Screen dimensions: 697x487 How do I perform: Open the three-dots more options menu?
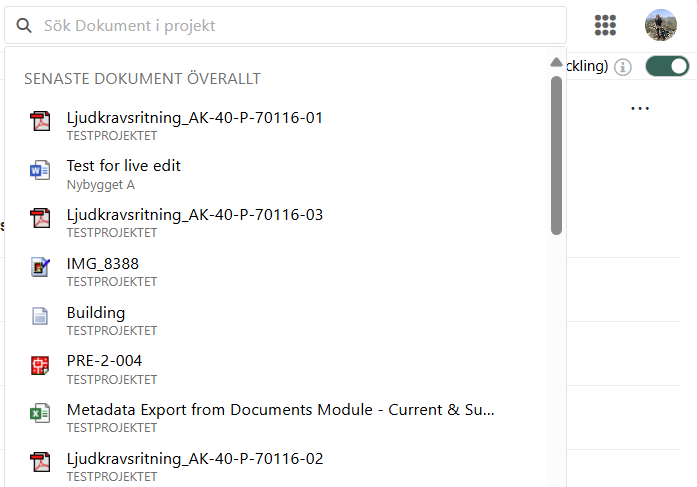[x=640, y=108]
